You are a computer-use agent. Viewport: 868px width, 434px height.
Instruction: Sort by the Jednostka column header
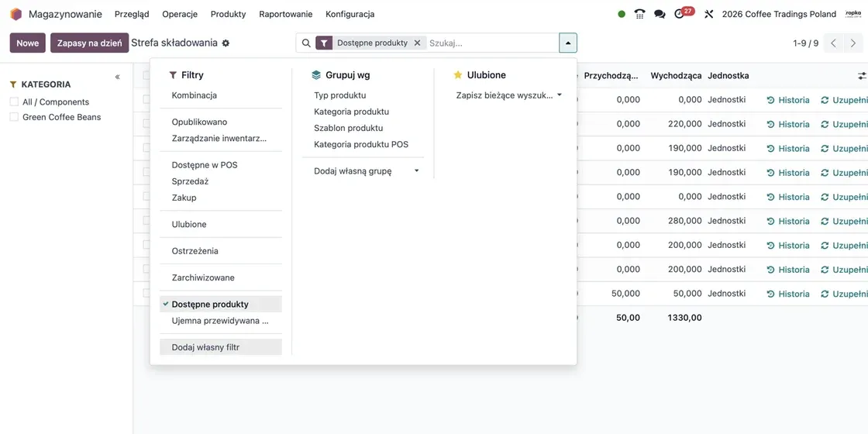click(728, 76)
